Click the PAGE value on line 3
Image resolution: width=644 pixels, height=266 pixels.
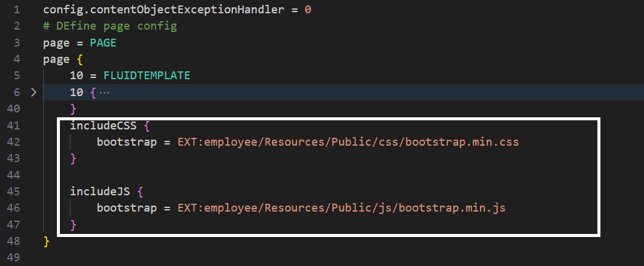[103, 44]
